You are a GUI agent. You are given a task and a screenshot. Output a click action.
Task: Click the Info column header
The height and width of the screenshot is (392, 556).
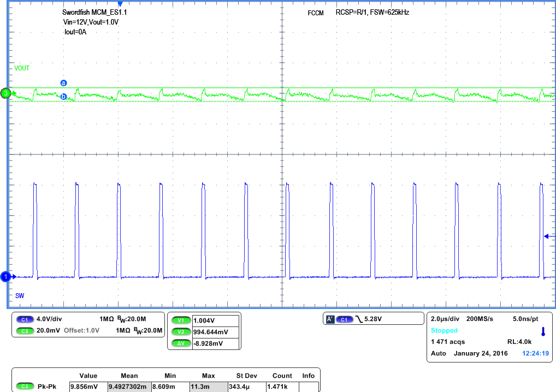tap(309, 376)
